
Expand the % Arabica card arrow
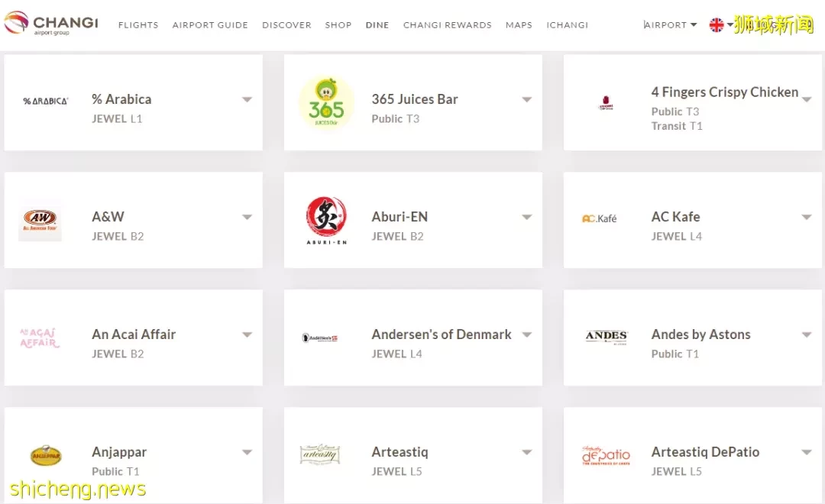point(247,99)
